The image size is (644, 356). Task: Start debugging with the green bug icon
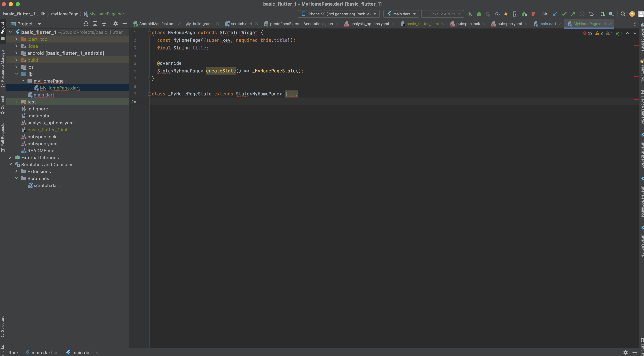click(479, 14)
